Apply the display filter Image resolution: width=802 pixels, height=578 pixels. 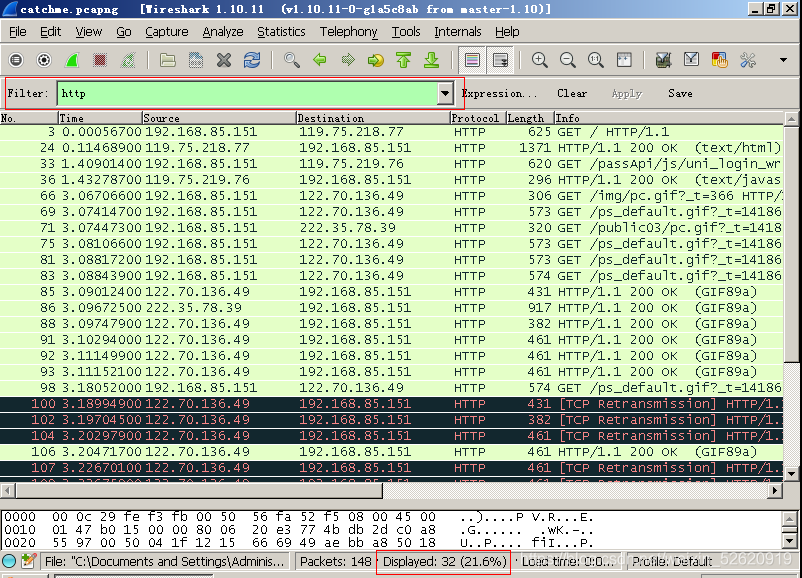click(x=627, y=94)
